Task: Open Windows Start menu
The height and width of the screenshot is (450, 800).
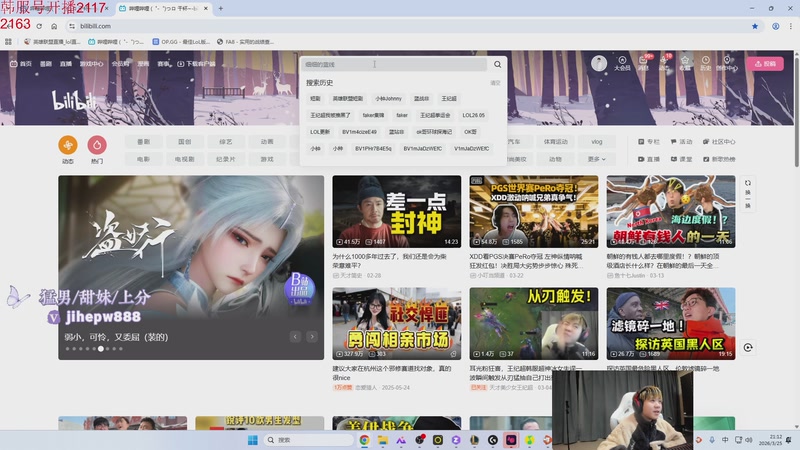Action: point(253,440)
